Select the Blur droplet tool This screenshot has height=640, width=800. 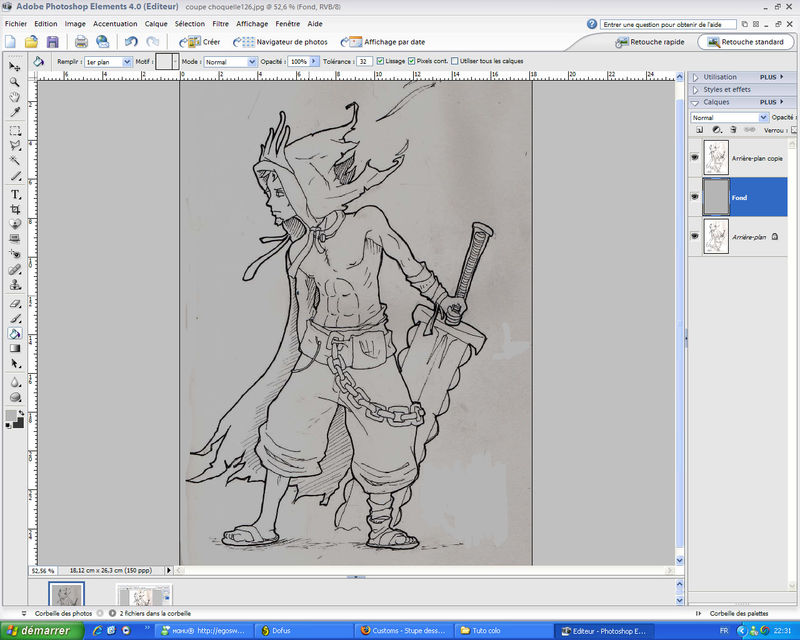click(x=15, y=382)
